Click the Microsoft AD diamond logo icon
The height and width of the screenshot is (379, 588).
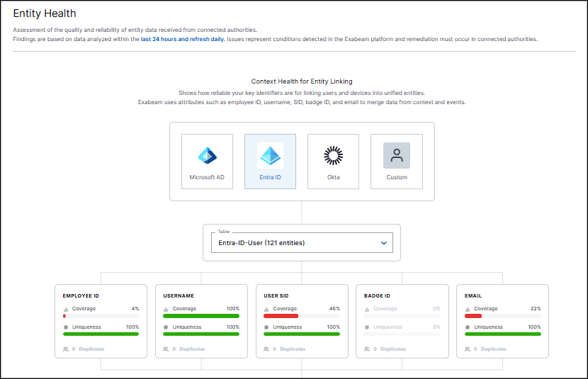(207, 156)
